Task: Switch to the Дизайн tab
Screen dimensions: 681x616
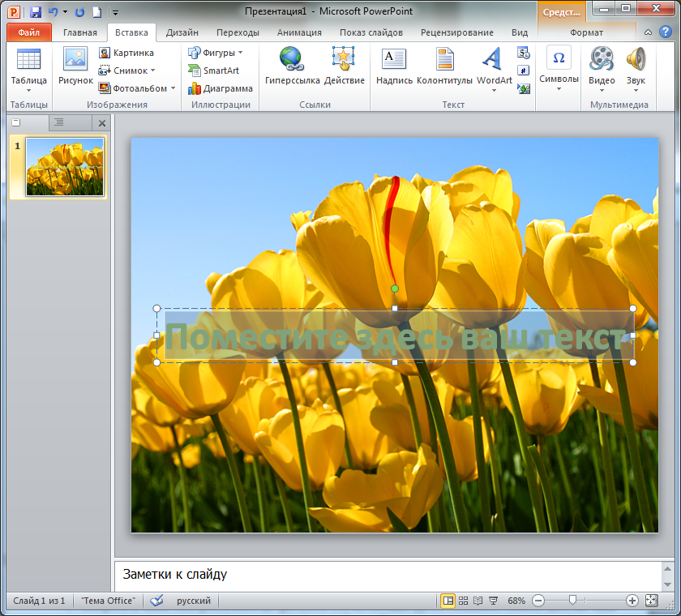Action: coord(182,32)
